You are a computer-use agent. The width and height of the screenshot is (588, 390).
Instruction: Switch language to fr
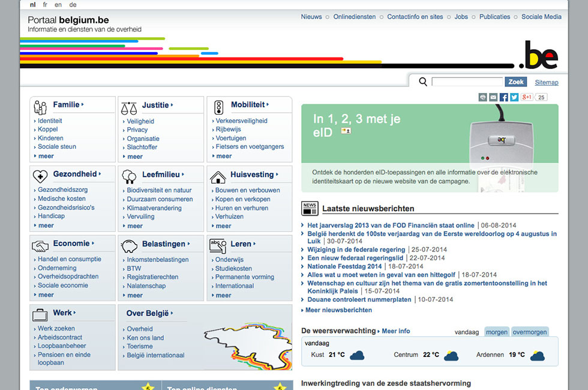coord(45,5)
